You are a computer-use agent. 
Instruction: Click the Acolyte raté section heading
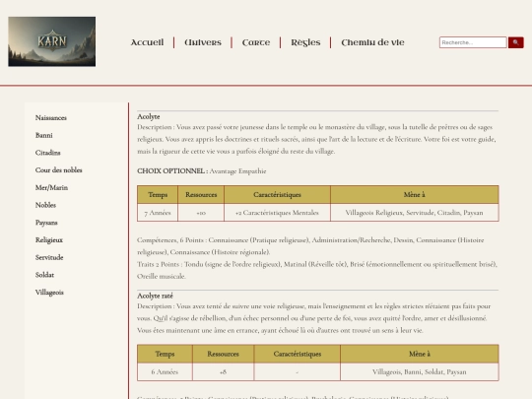tap(155, 296)
